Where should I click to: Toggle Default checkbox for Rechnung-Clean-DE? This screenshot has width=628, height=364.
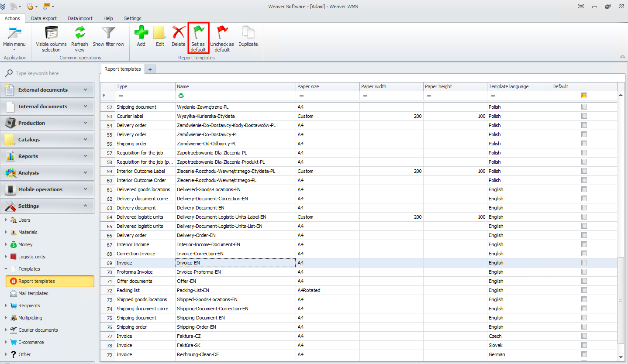coord(584,354)
